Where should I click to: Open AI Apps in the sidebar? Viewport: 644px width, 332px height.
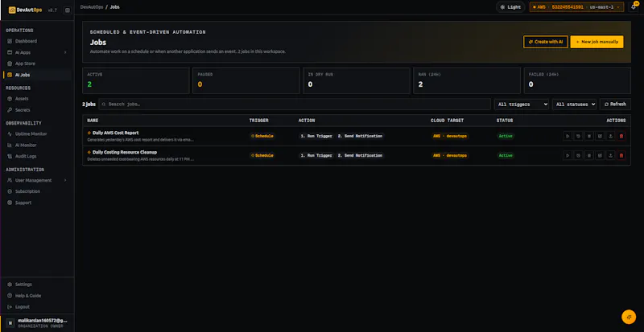point(37,52)
